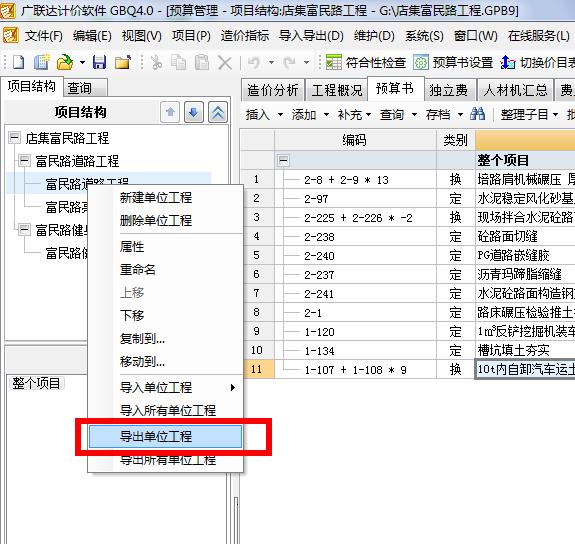
Task: Open the dropdown arrow beside Open icon
Action: [82, 63]
